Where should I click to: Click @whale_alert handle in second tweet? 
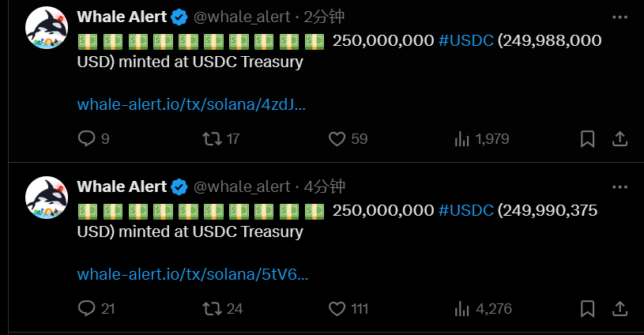pos(242,186)
